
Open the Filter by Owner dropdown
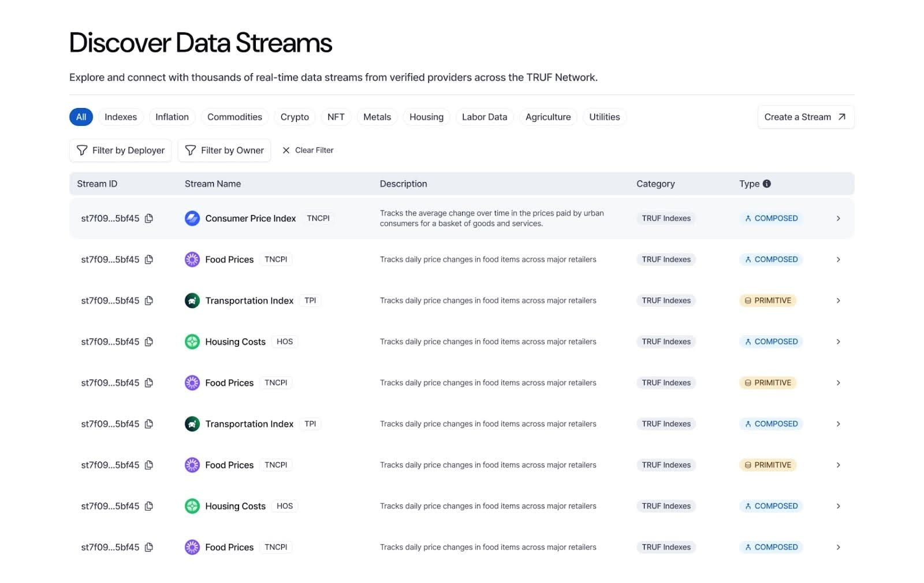pyautogui.click(x=224, y=150)
